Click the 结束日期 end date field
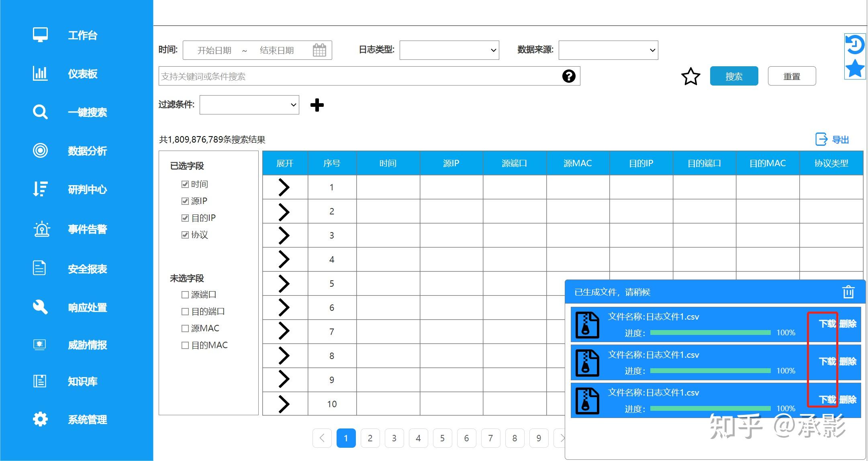 277,50
